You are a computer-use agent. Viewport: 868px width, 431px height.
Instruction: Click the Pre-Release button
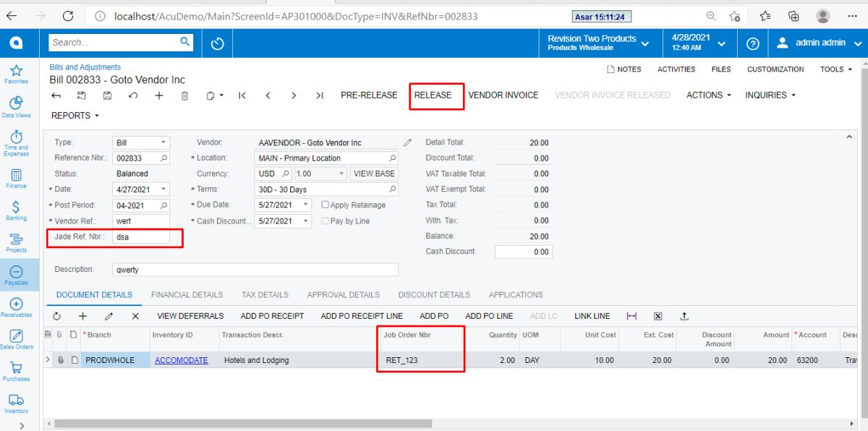tap(369, 95)
